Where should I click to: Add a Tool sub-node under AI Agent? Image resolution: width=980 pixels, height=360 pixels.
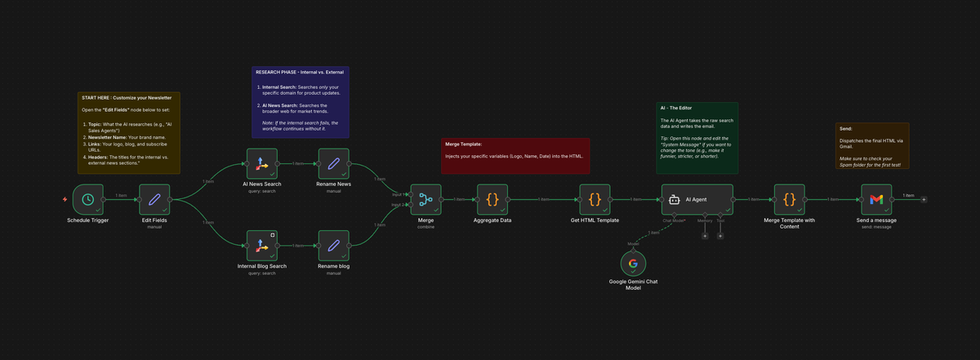(720, 236)
